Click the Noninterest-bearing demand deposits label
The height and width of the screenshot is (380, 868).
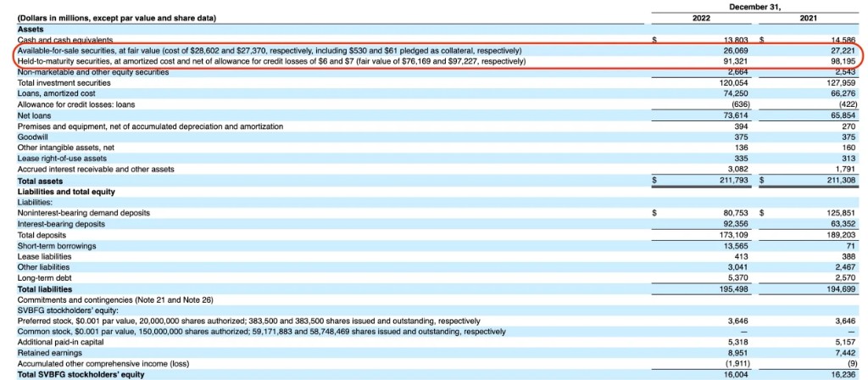pyautogui.click(x=84, y=213)
